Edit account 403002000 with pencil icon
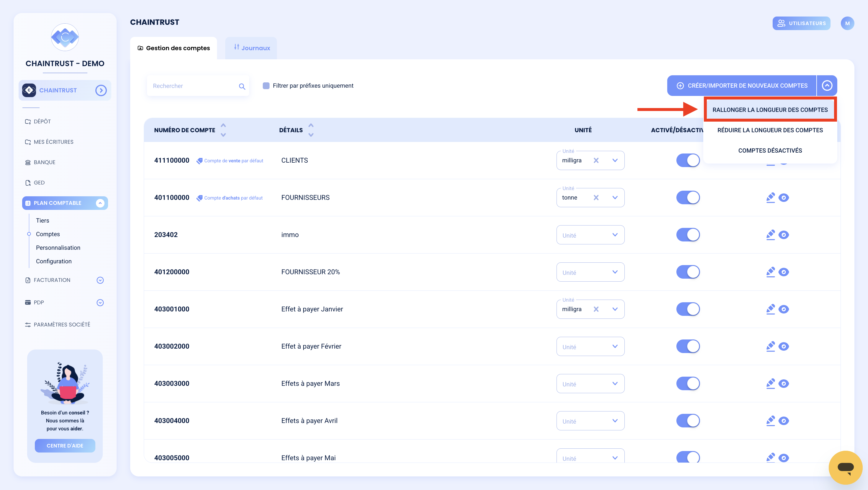 click(x=770, y=346)
